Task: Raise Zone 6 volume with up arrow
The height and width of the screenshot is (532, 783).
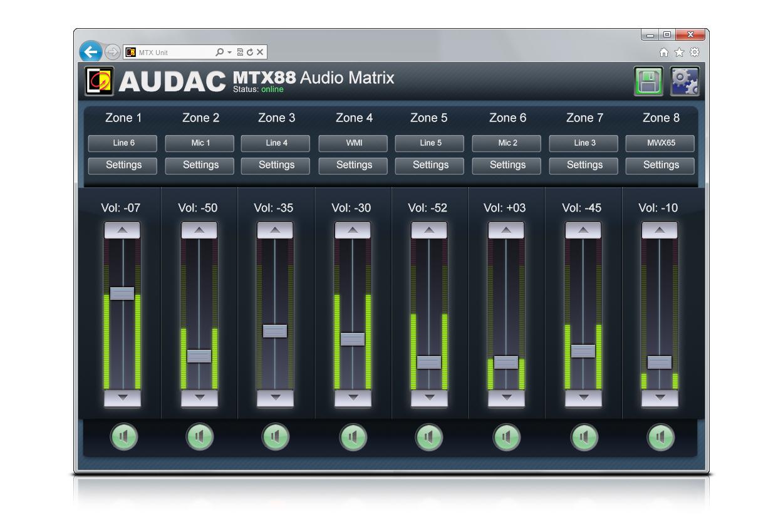Action: [x=506, y=230]
